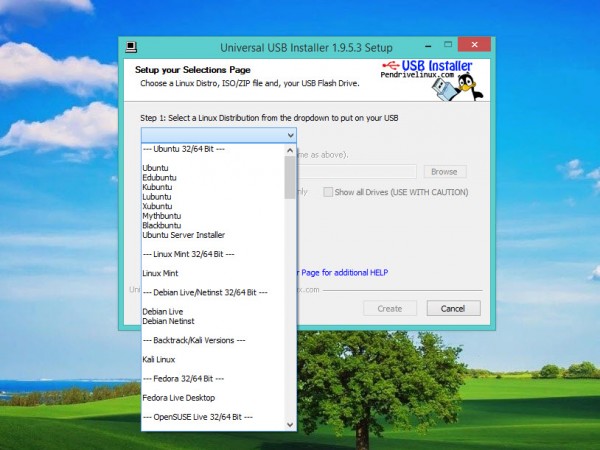
Task: Click the '--- OpenSUSE Live 32/64 Bit ---' header
Action: tap(197, 417)
